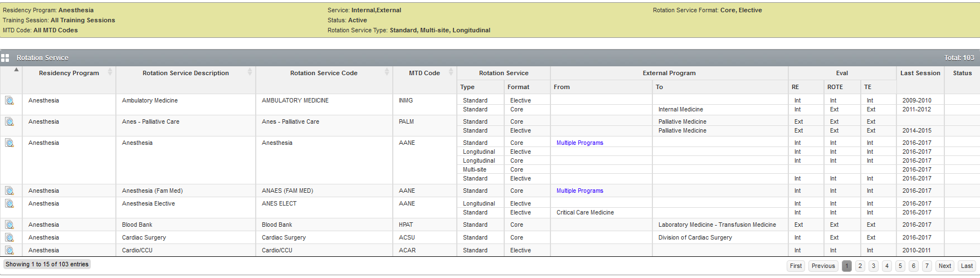The image size is (980, 278).
Task: Sort by Rotation Service Description column
Action: (x=186, y=73)
